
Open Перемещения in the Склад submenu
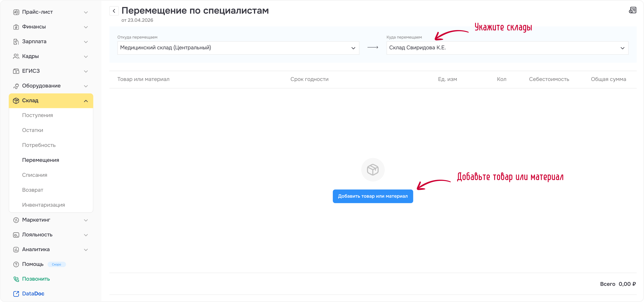[40, 160]
